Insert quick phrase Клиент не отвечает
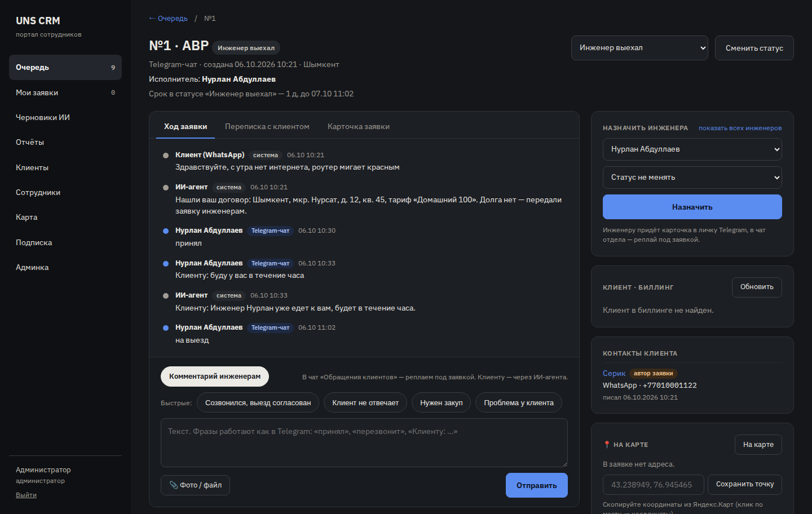Viewport: 812px width, 514px height. point(365,403)
